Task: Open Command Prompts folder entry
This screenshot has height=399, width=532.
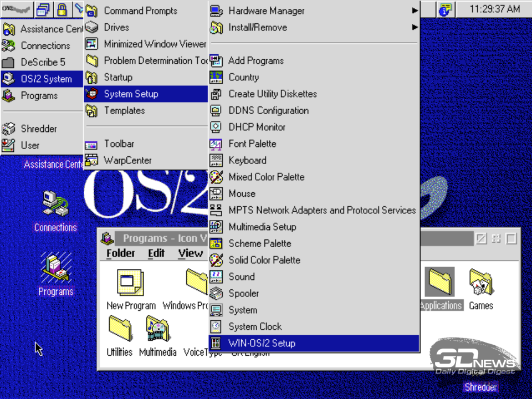Action: pos(146,11)
